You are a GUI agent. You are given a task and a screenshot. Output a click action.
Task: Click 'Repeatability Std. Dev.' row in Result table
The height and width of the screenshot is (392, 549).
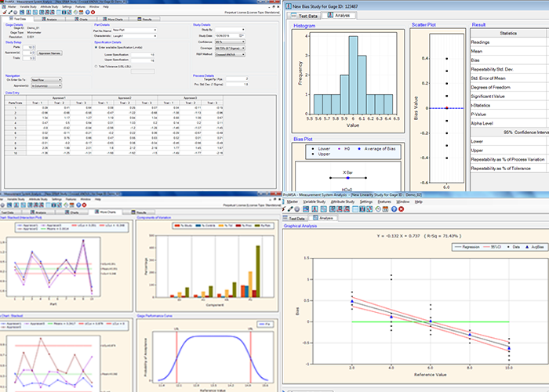[x=510, y=69]
